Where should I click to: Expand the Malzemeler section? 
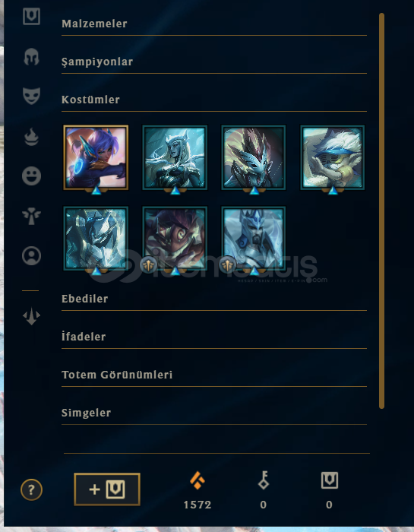[214, 24]
